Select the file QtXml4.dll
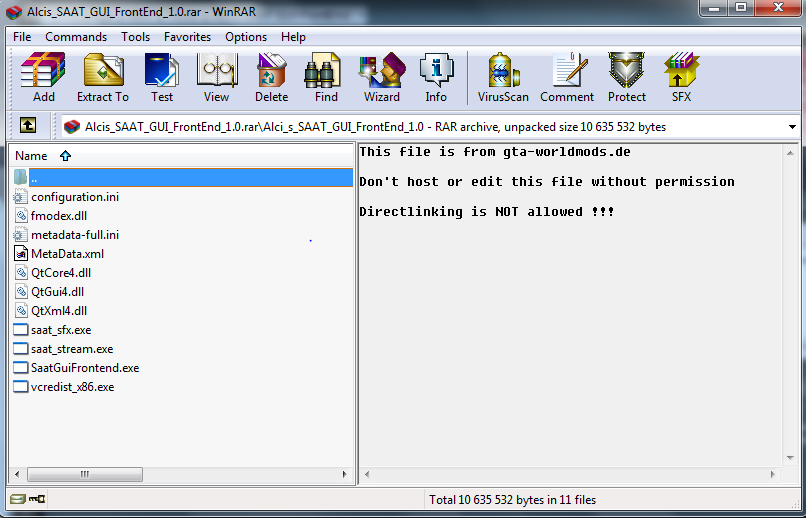Image resolution: width=806 pixels, height=518 pixels. tap(59, 311)
